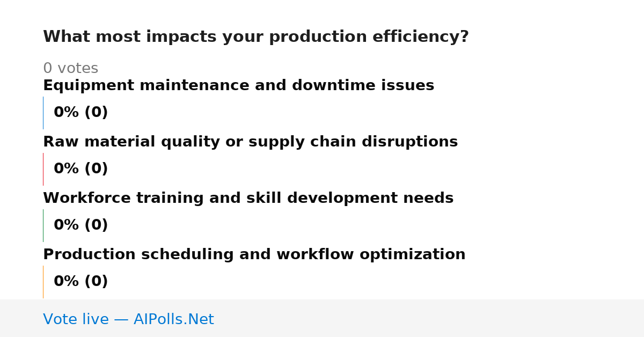Click the 0 votes counter
Screen dimensions: 644x337
(70, 69)
